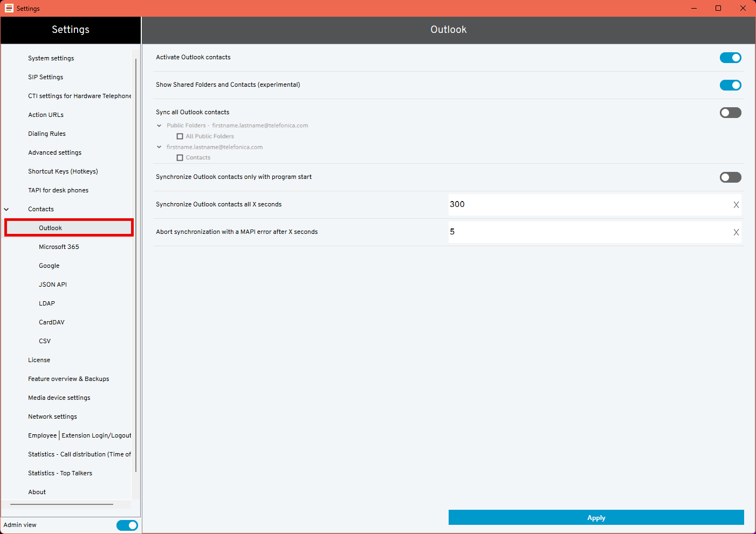
Task: Open the LDAP contacts page
Action: point(47,303)
